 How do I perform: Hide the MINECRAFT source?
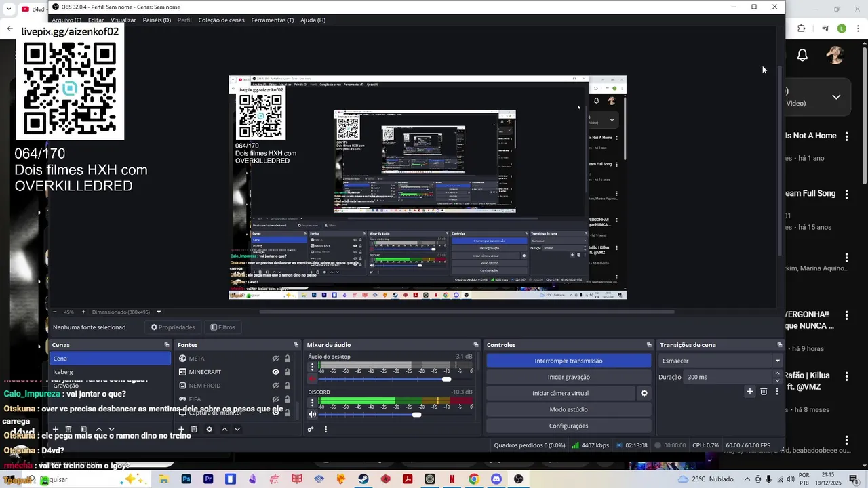tap(276, 372)
